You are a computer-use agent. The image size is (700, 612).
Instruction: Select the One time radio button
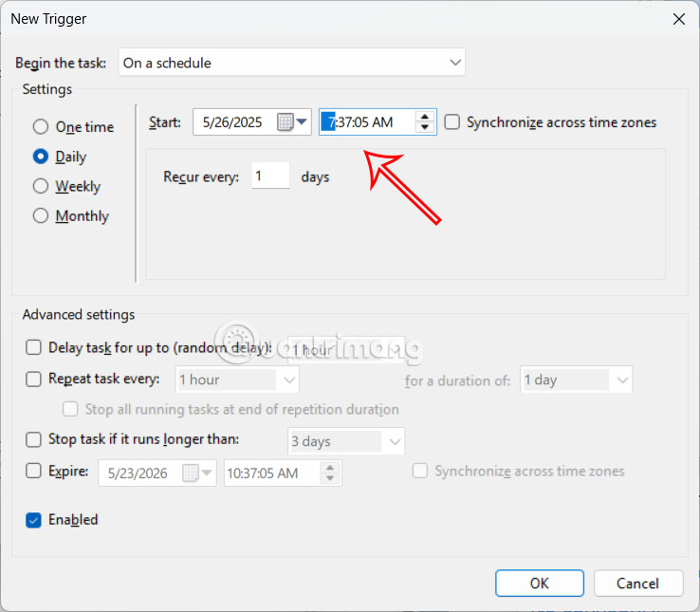click(x=41, y=127)
